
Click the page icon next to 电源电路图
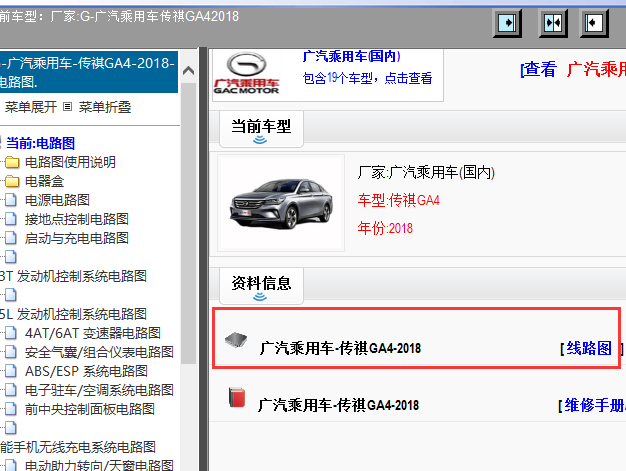click(11, 200)
